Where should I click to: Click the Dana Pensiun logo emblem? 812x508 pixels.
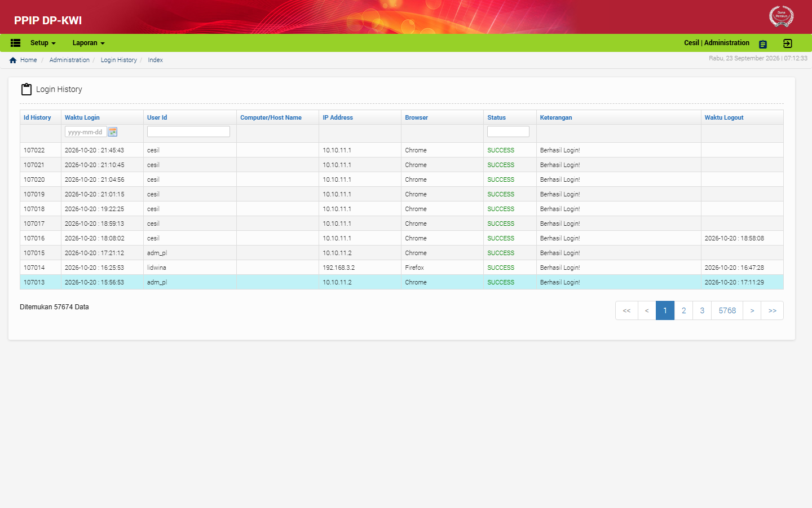click(x=782, y=16)
